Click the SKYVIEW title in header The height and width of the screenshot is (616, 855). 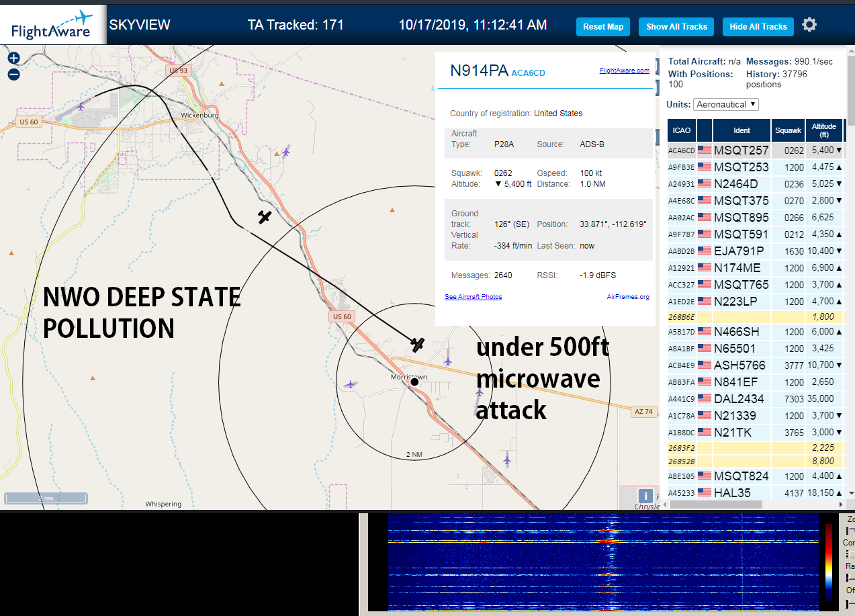140,25
